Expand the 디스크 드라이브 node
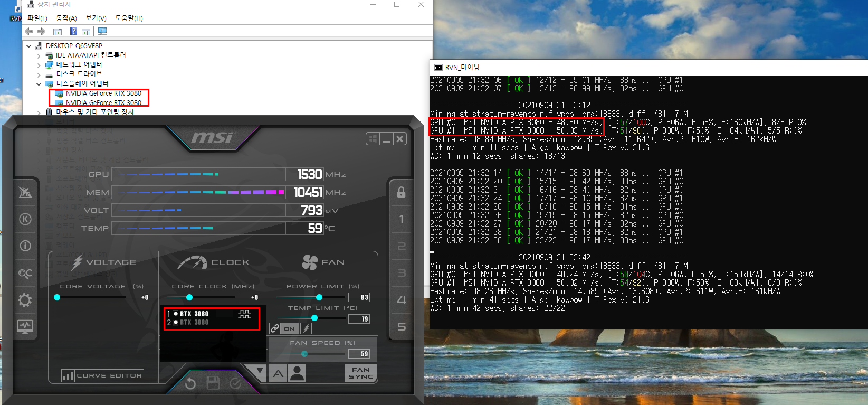Image resolution: width=868 pixels, height=405 pixels. click(39, 74)
